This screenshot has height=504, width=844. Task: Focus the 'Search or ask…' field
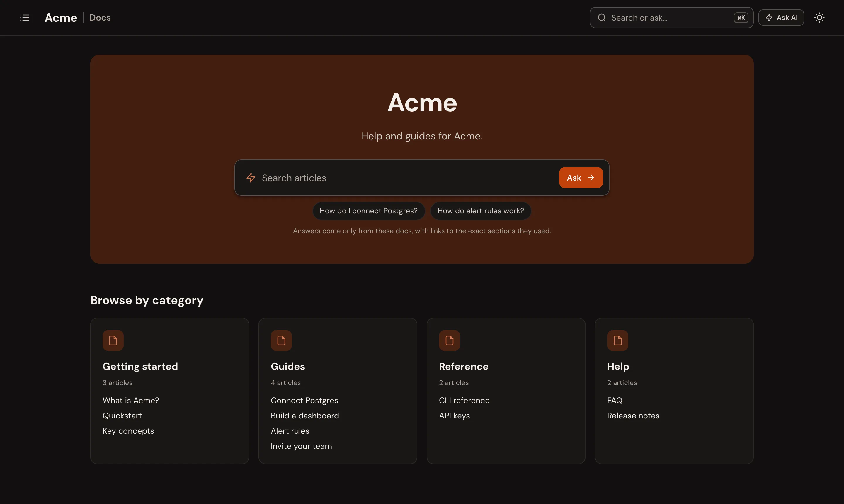pos(671,18)
